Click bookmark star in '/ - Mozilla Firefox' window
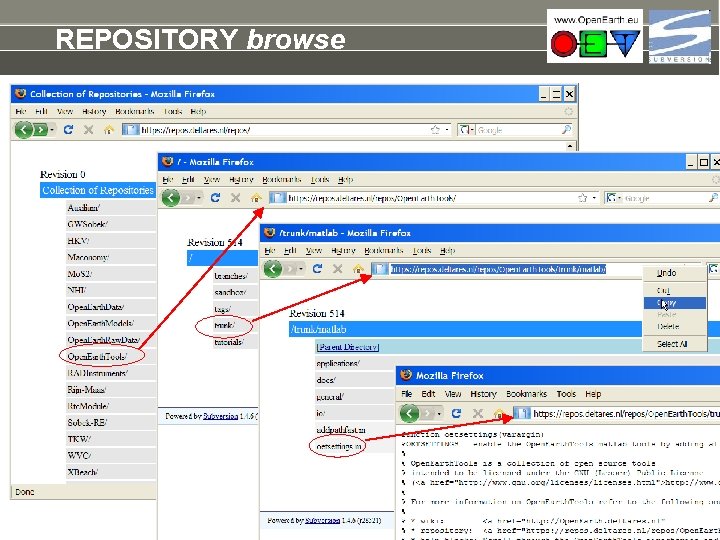This screenshot has width=720, height=540. pos(583,198)
